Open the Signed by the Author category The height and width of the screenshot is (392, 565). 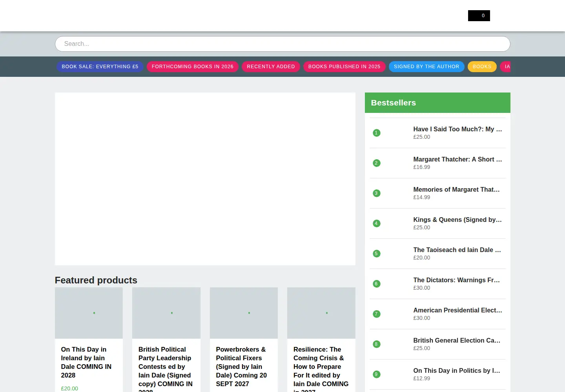point(426,67)
